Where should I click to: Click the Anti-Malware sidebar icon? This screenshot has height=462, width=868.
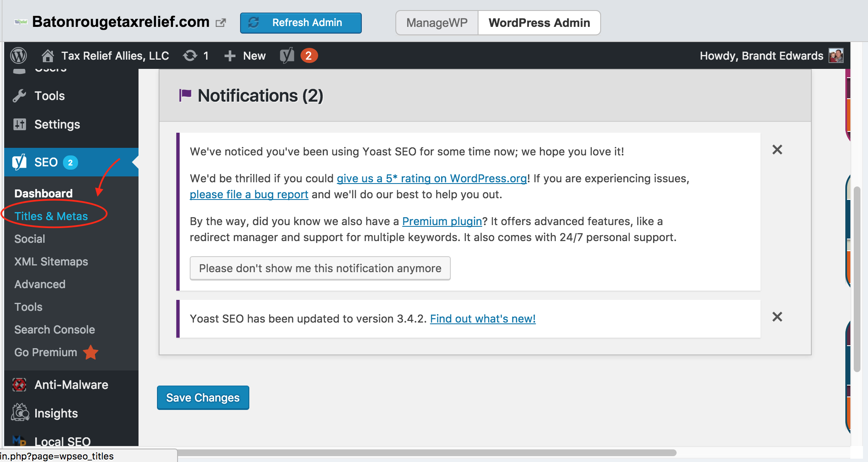(x=19, y=385)
